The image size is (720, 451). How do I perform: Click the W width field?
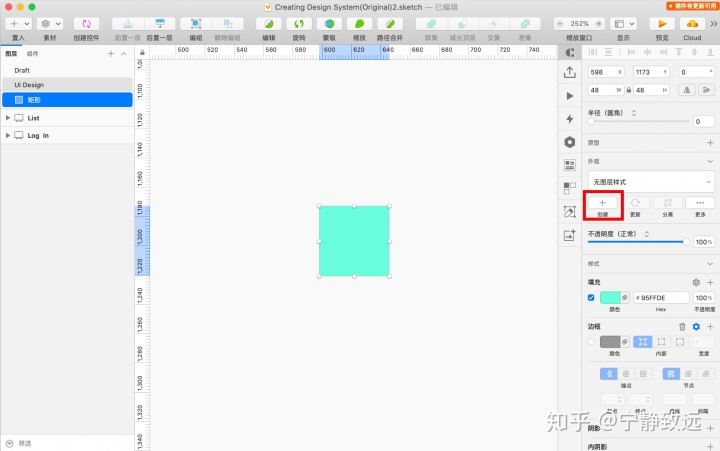606,90
